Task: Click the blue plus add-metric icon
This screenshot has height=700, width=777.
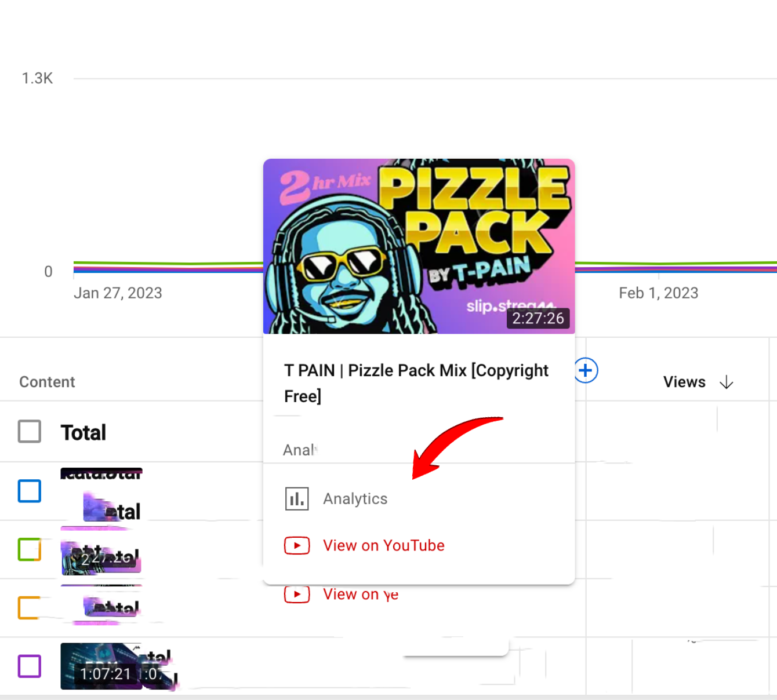Action: [586, 370]
